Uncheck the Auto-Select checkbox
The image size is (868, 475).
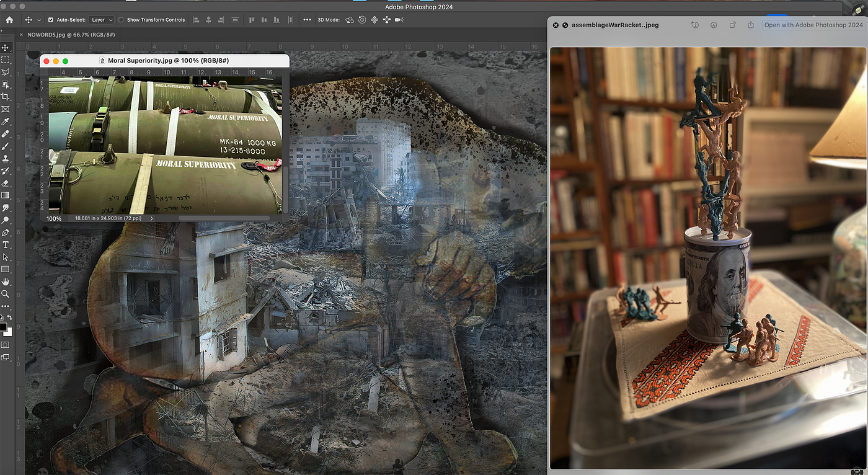point(51,20)
